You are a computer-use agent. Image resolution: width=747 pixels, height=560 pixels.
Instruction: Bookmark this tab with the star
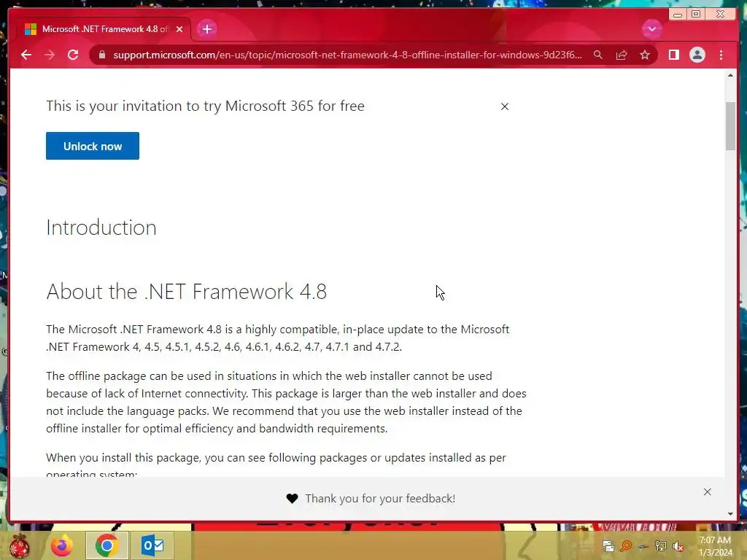pyautogui.click(x=645, y=55)
